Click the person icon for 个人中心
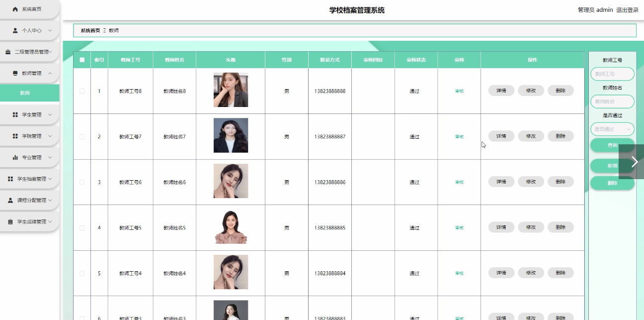This screenshot has width=644, height=320. click(15, 31)
